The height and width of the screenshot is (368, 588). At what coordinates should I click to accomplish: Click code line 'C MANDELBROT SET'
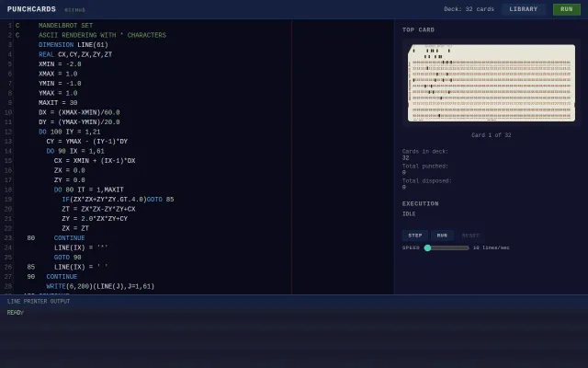(54, 26)
